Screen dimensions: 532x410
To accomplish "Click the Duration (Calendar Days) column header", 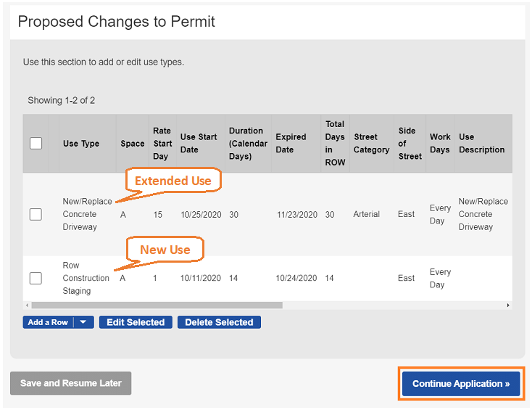I will tap(248, 143).
